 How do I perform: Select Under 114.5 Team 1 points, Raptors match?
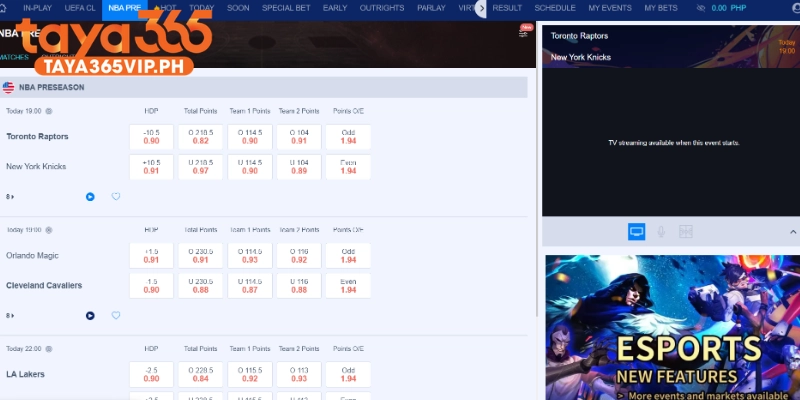click(x=250, y=167)
